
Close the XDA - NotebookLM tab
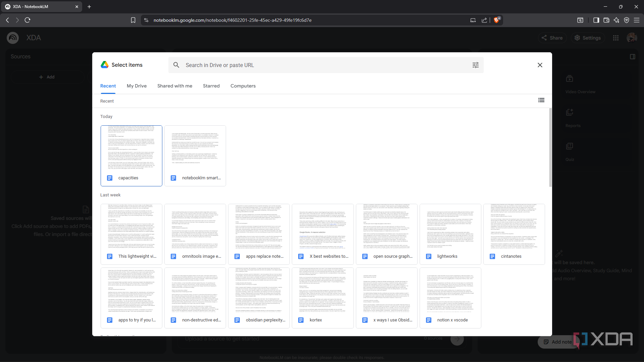pos(77,7)
